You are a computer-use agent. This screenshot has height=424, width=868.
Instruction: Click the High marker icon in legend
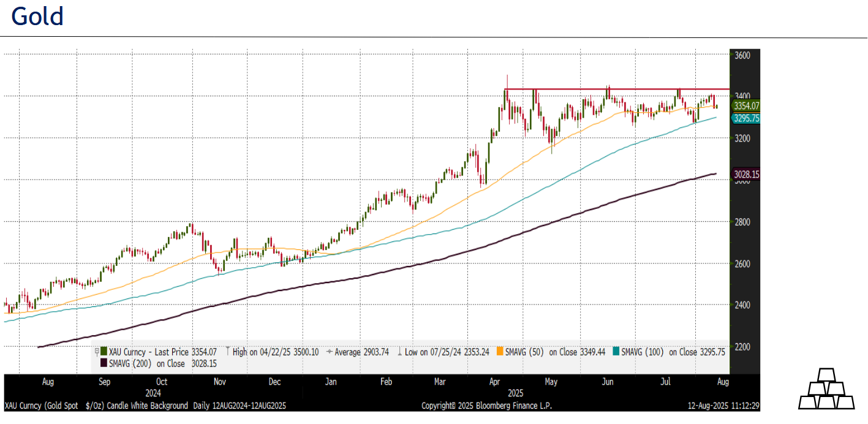227,352
